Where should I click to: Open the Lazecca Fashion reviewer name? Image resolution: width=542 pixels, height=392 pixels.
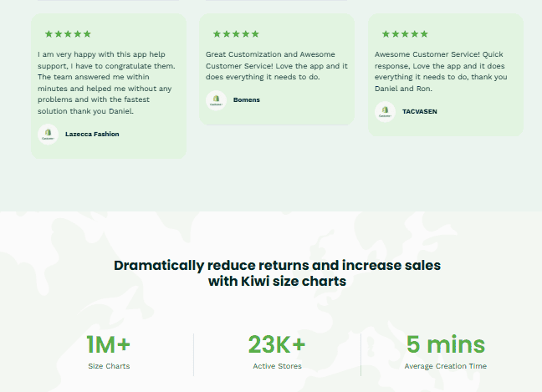tap(92, 134)
